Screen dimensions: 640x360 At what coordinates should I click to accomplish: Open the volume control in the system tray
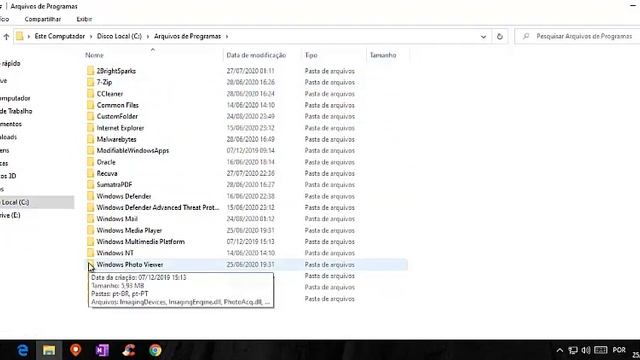(586, 350)
